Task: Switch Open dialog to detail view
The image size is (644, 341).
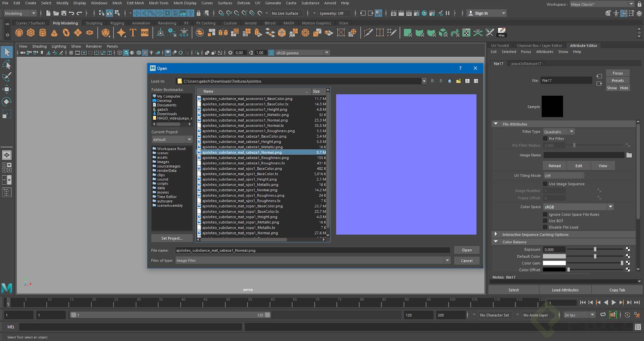Action: (x=476, y=81)
